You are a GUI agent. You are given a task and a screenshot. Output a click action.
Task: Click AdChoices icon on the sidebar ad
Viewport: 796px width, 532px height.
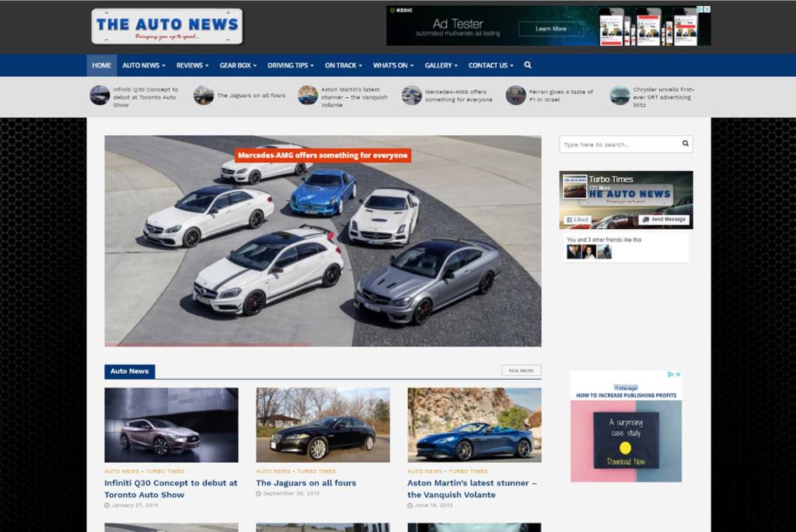coord(670,374)
